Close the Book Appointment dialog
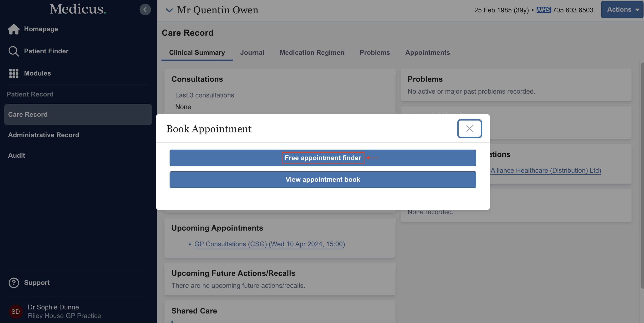The width and height of the screenshot is (644, 323). coord(469,128)
